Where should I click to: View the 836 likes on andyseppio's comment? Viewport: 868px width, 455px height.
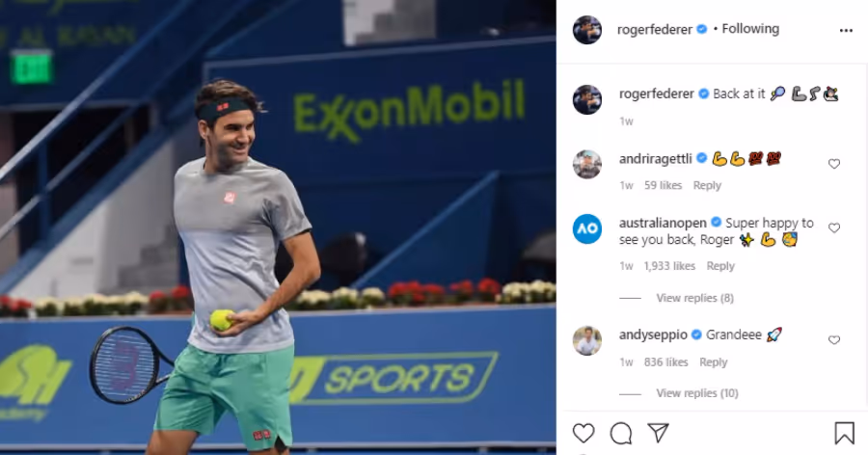tap(665, 362)
